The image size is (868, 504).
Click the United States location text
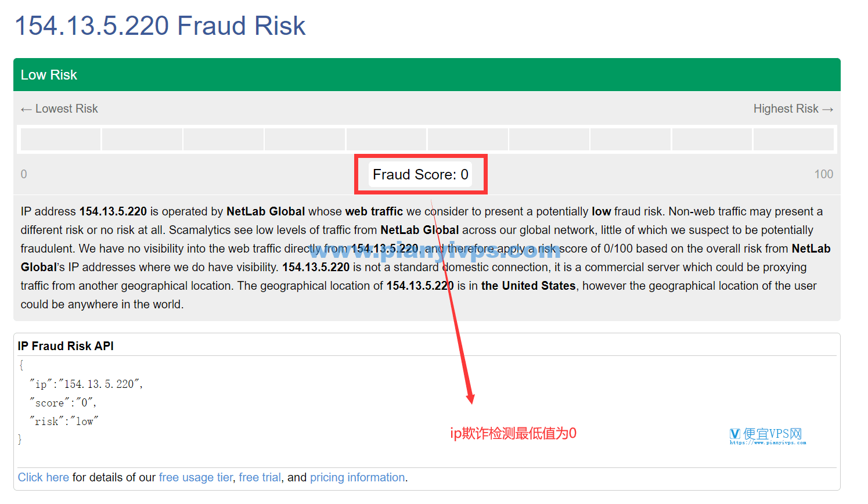[x=528, y=286]
